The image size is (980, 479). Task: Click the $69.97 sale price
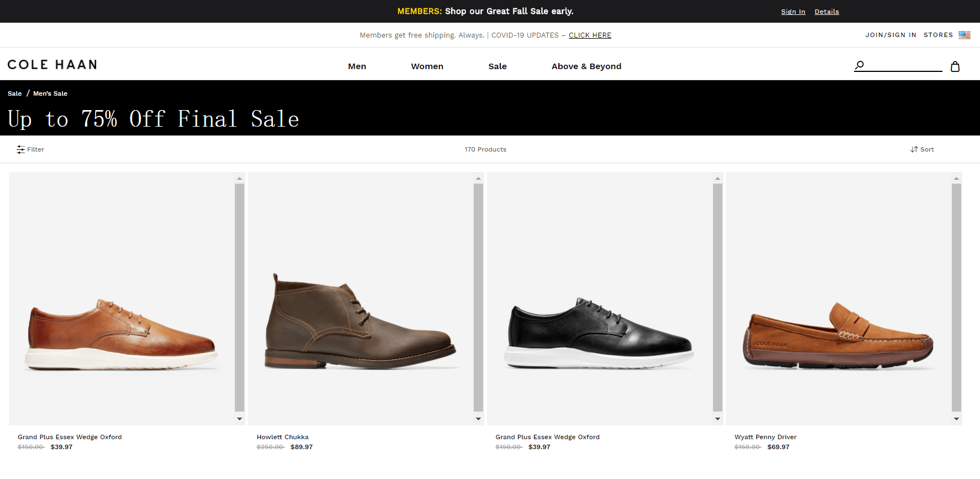click(778, 447)
